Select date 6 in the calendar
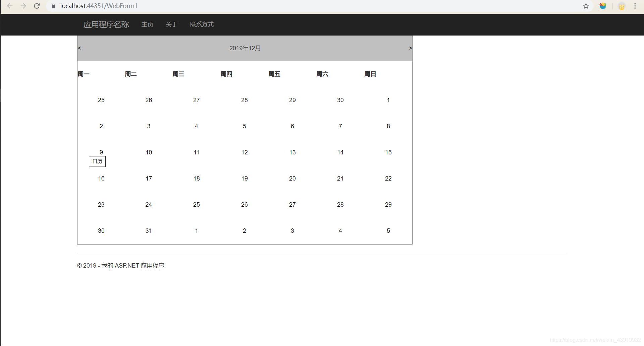 (292, 126)
